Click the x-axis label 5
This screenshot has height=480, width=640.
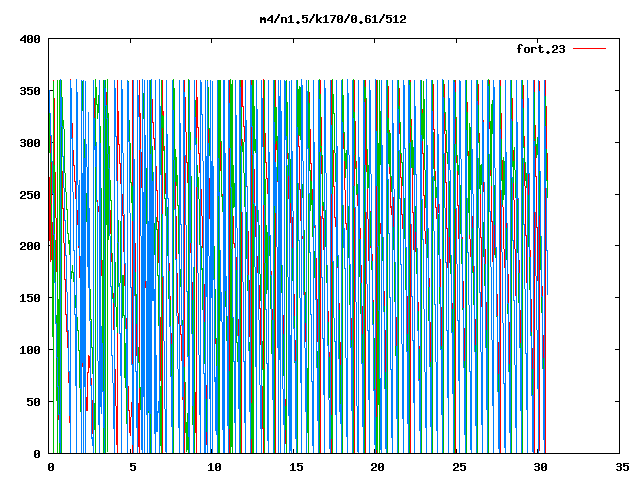(133, 467)
